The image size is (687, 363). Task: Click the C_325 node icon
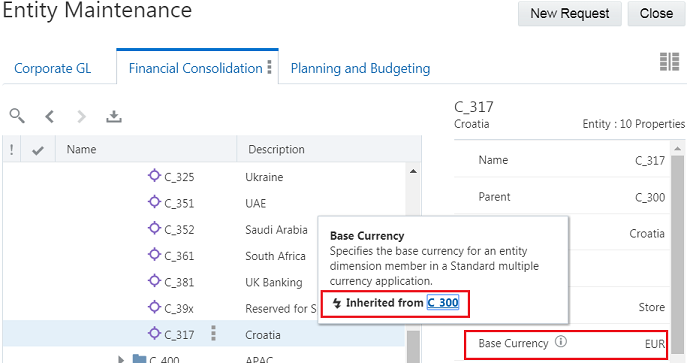[154, 176]
